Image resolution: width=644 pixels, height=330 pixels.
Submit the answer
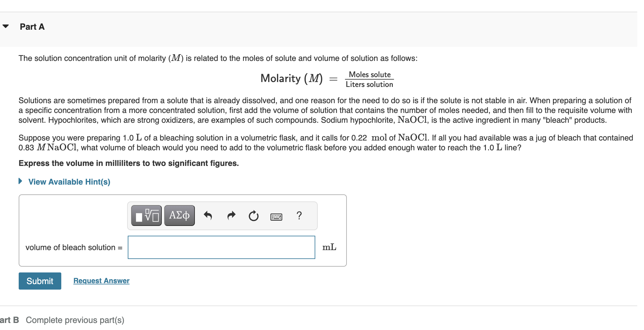click(40, 281)
